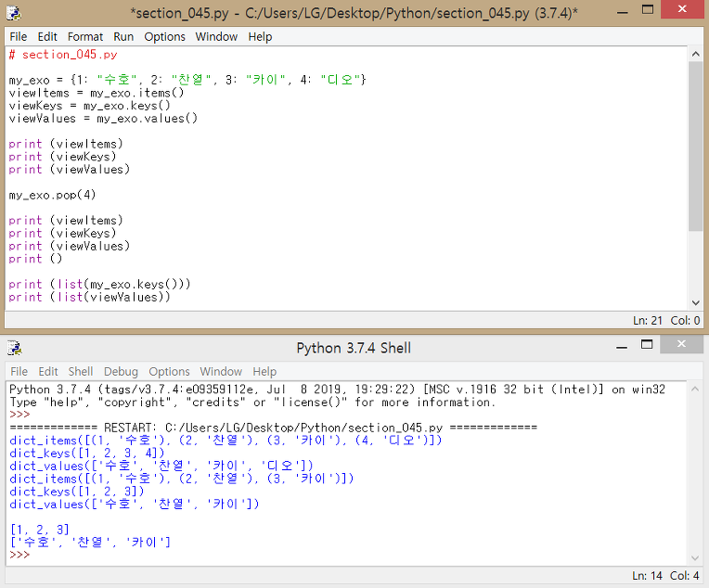Click Shell scrollbar down arrow
The width and height of the screenshot is (709, 588).
tap(695, 558)
